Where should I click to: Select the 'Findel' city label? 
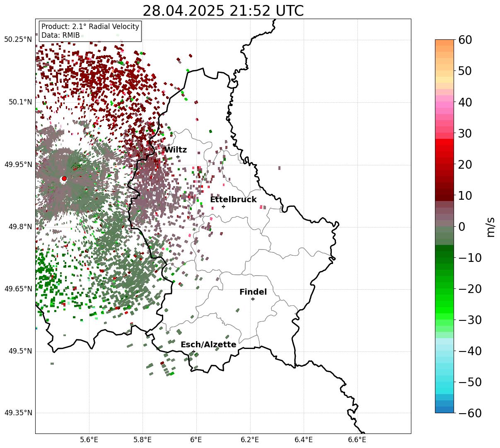pos(253,292)
